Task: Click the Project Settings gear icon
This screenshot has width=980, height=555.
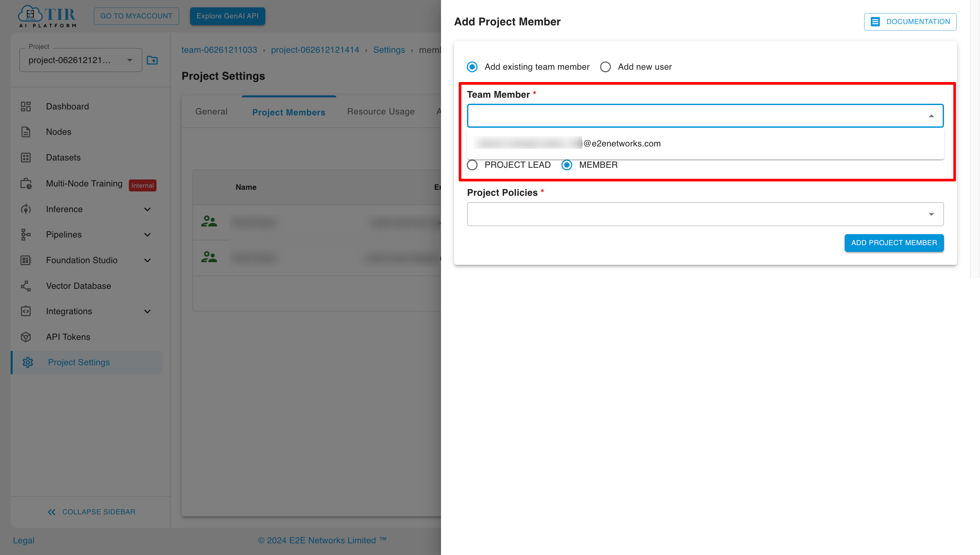Action: coord(28,363)
